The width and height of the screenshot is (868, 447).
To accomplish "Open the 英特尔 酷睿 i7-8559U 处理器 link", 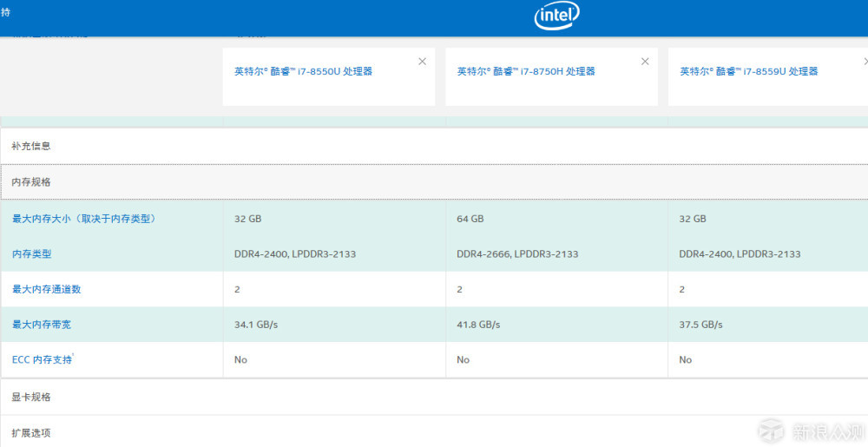I will point(748,71).
